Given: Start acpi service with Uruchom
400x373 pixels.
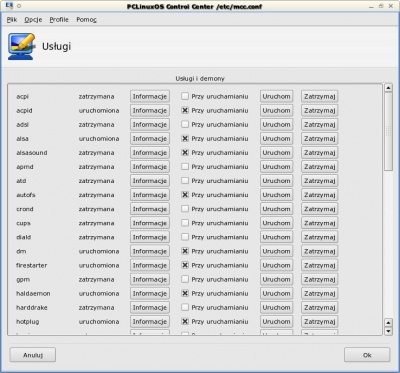Looking at the screenshot, I should pyautogui.click(x=276, y=96).
